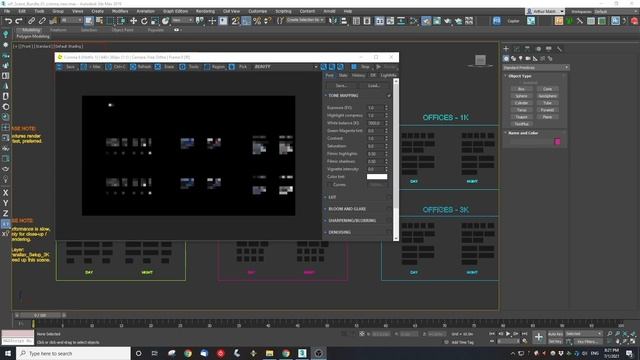Activate the Select and Rotate tool
This screenshot has width=640, height=360.
pyautogui.click(x=144, y=21)
